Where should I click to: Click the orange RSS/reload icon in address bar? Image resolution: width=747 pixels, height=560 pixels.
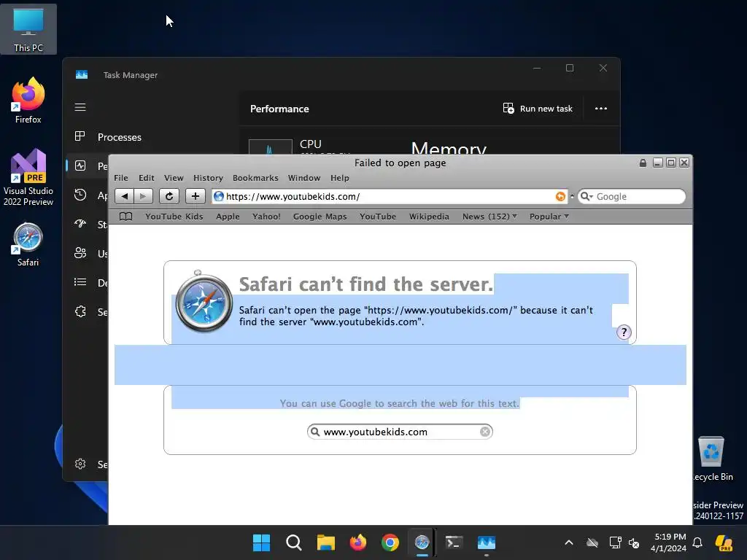click(560, 196)
